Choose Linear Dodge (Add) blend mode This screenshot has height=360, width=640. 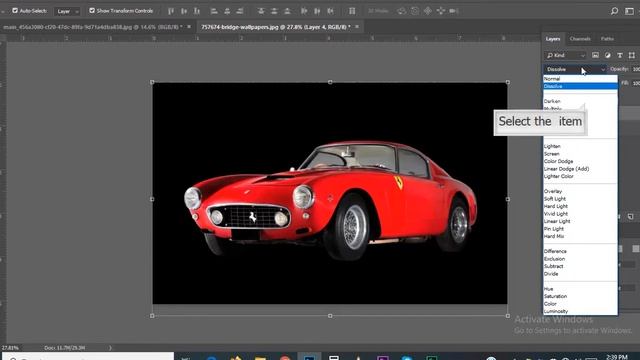[580, 169]
